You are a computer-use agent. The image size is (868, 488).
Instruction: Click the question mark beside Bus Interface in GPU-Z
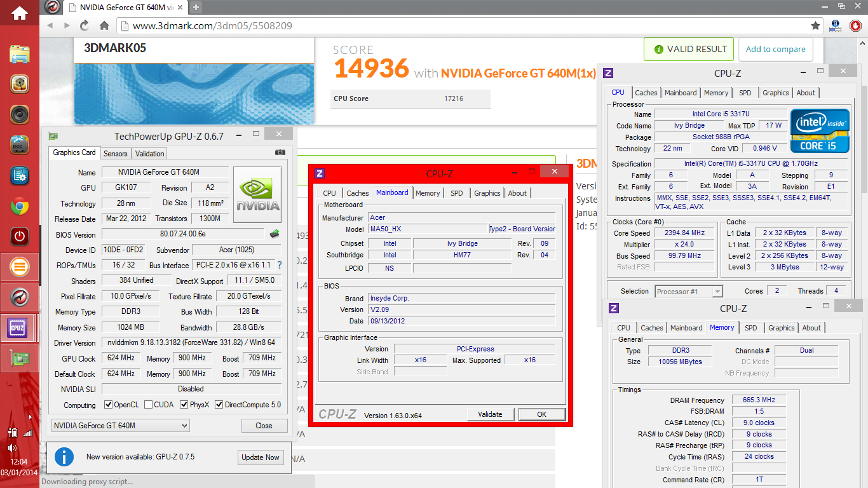click(279, 265)
